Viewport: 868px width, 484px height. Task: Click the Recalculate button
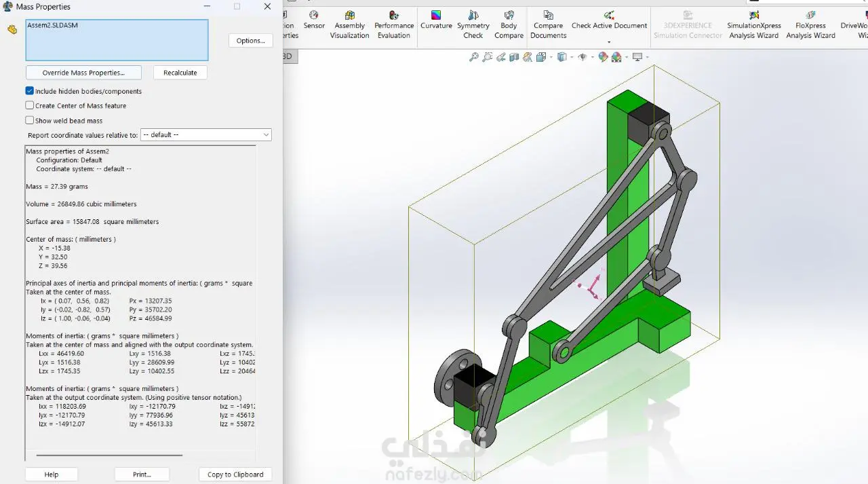point(180,73)
